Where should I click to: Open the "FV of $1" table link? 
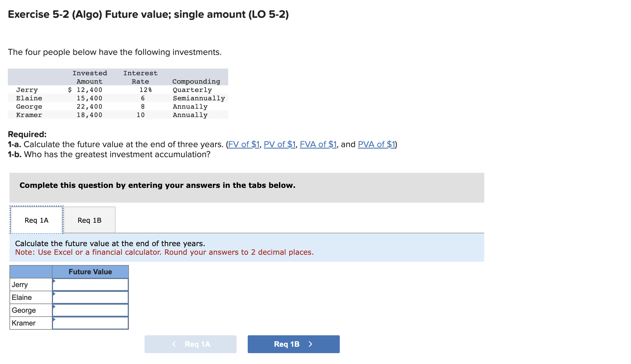click(x=243, y=144)
